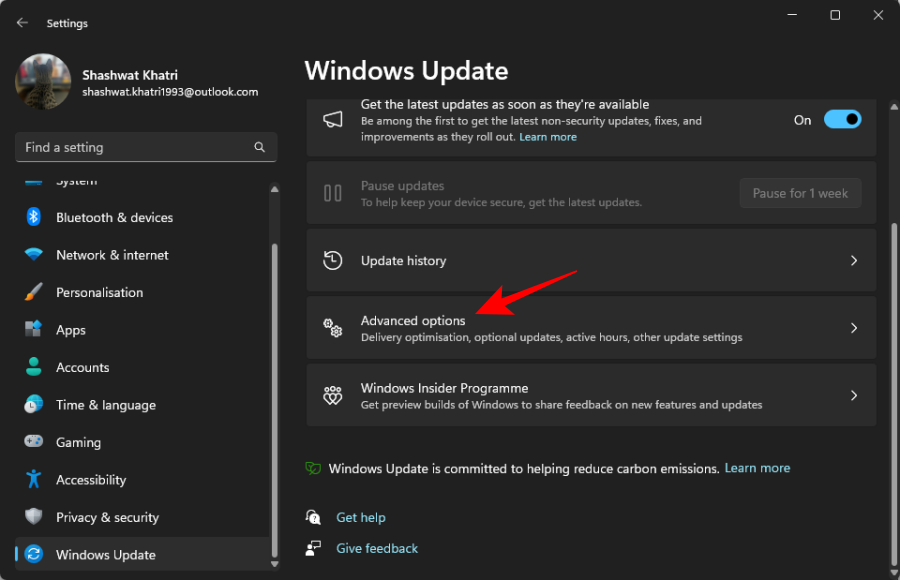Click the Network & internet Wi-Fi icon
Viewport: 900px width, 580px height.
[34, 255]
